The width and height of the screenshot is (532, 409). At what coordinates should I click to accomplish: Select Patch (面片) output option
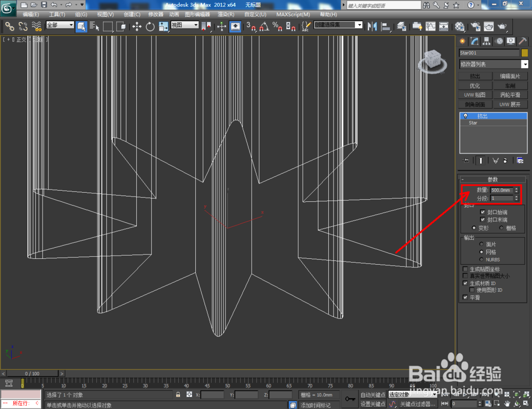coord(481,244)
